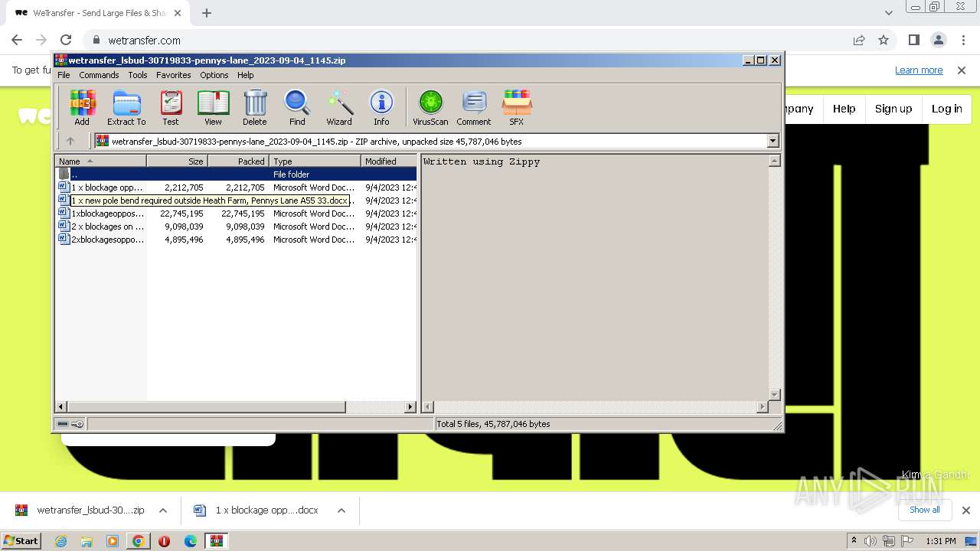
Task: Expand the archive path dropdown
Action: tap(773, 141)
